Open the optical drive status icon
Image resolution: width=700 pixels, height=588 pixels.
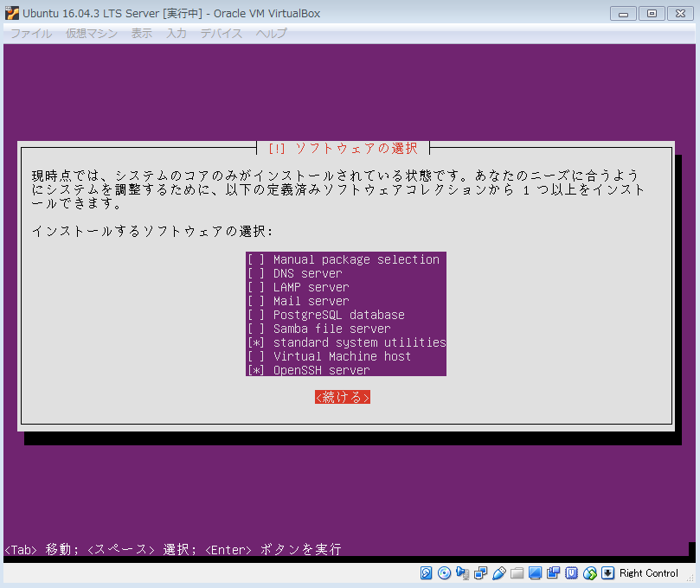coord(444,573)
